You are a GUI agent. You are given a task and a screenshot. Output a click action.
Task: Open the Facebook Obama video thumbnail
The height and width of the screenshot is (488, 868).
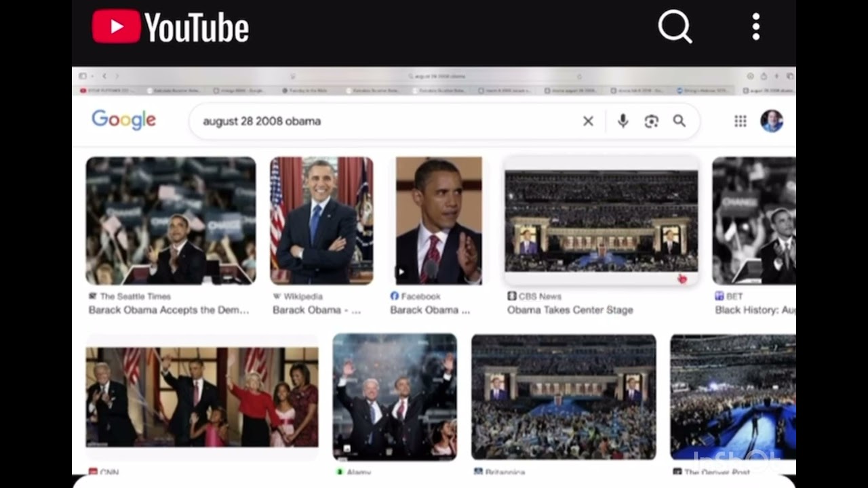coord(439,220)
